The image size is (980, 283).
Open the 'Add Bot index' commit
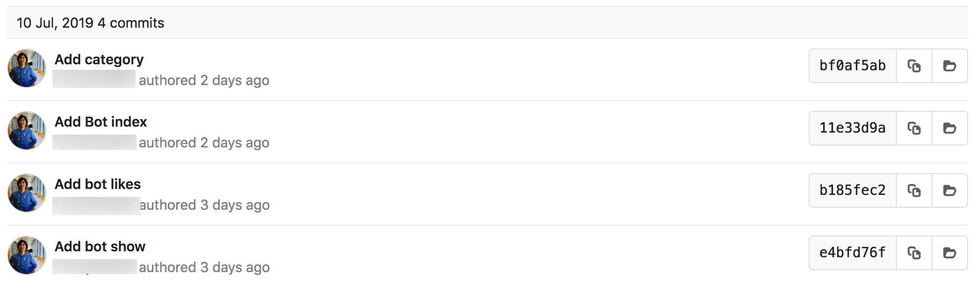pyautogui.click(x=100, y=122)
